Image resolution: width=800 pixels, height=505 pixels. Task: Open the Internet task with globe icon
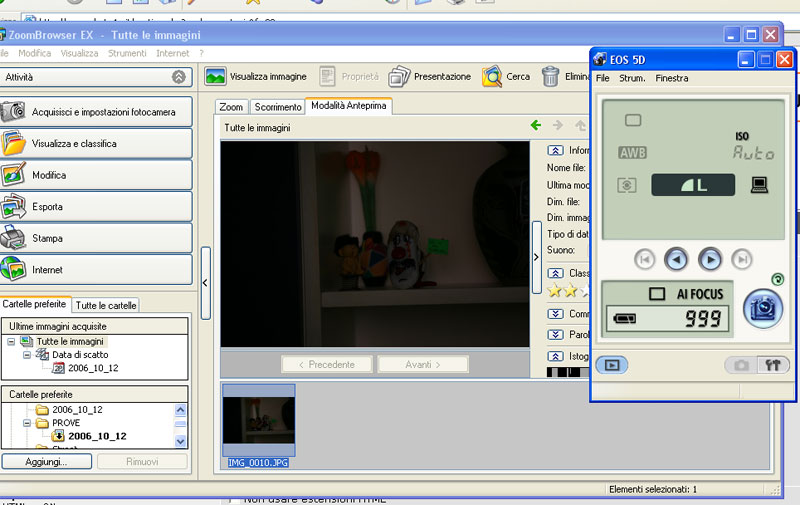click(96, 270)
